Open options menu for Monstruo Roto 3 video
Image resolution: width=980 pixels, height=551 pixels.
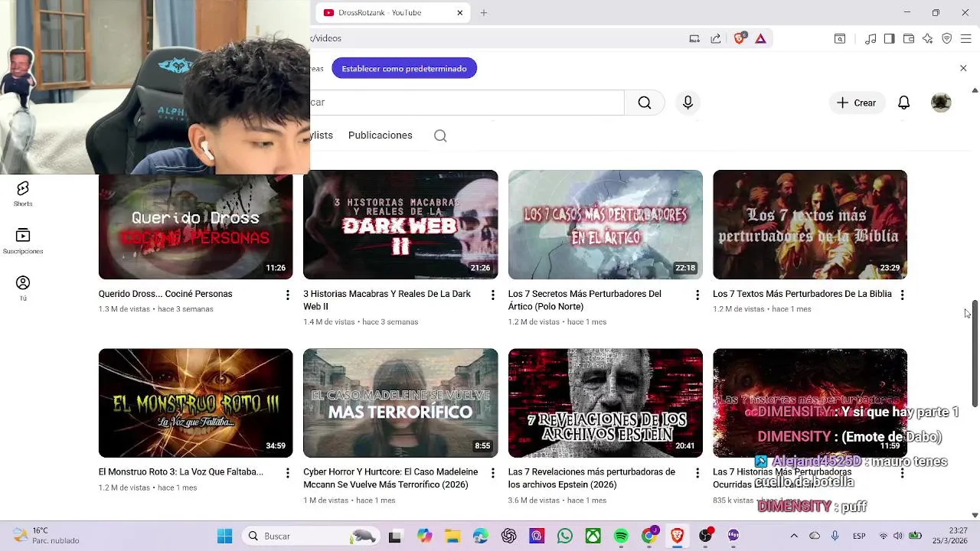(288, 473)
